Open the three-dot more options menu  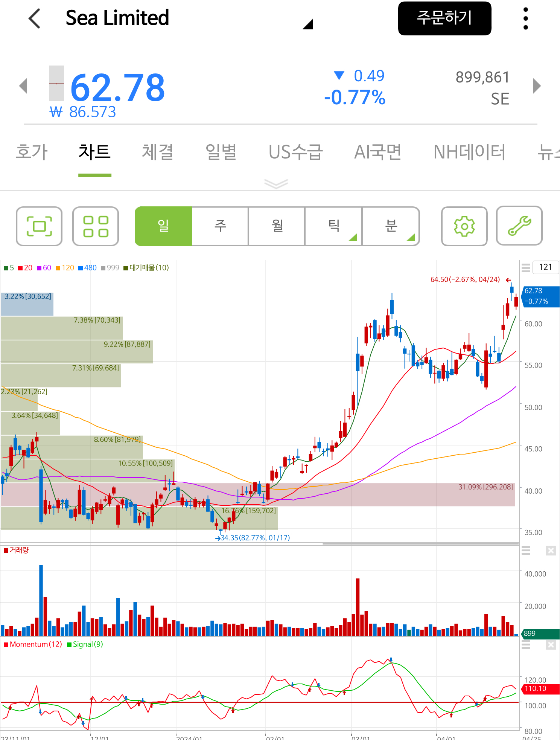(526, 18)
